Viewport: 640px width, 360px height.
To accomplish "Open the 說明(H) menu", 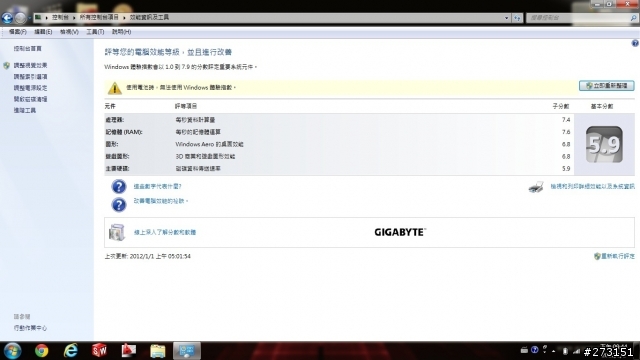I will click(121, 32).
